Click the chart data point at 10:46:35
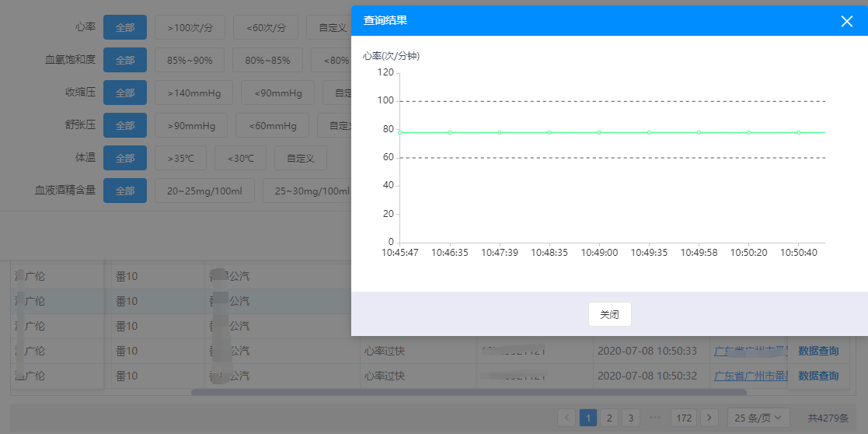The image size is (868, 434). tap(449, 132)
